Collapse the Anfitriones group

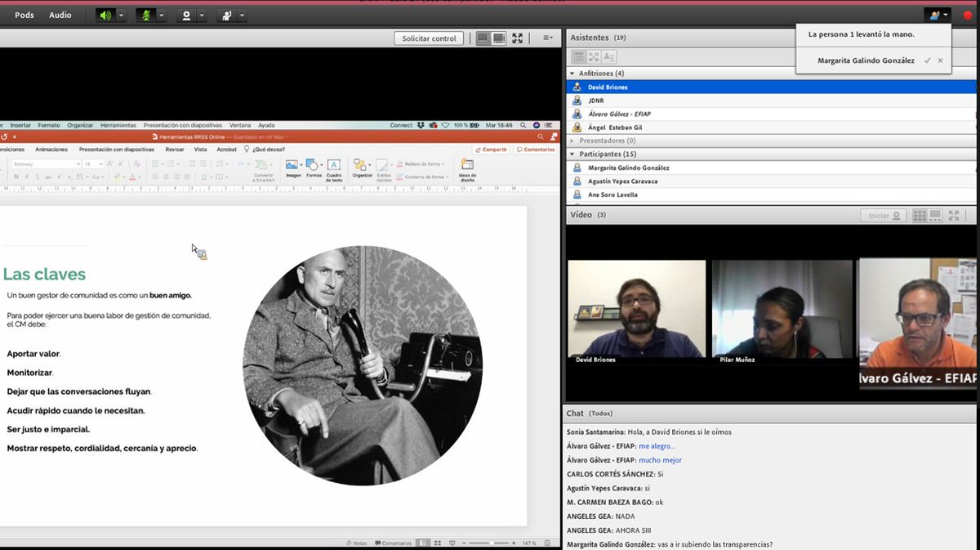pos(572,74)
